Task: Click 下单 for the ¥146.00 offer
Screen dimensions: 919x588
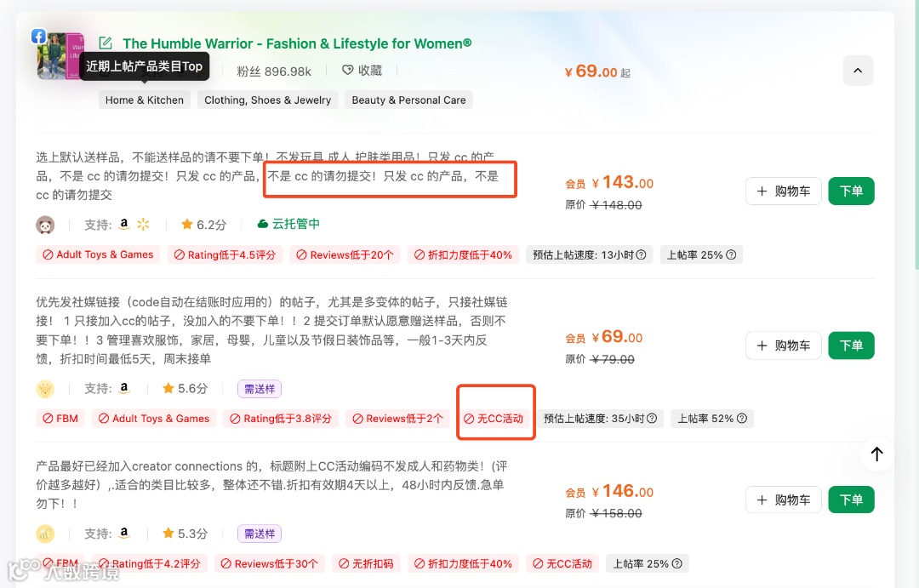Action: click(851, 500)
